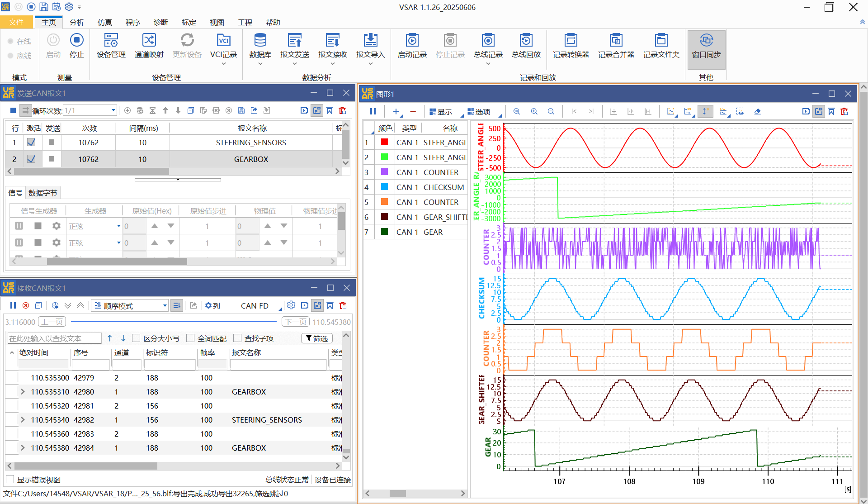Click 总线回放 bus playback icon
The width and height of the screenshot is (868, 504).
(526, 45)
